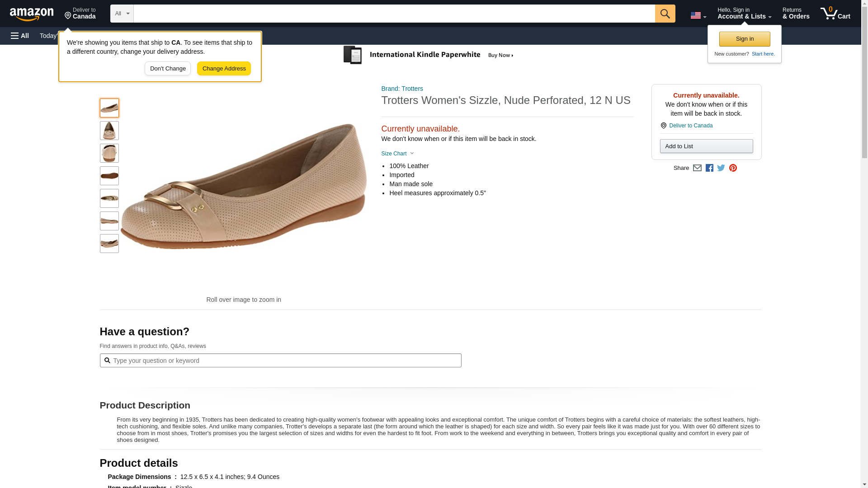Viewport: 868px width, 488px height.
Task: Open Returns & Orders
Action: (x=796, y=14)
